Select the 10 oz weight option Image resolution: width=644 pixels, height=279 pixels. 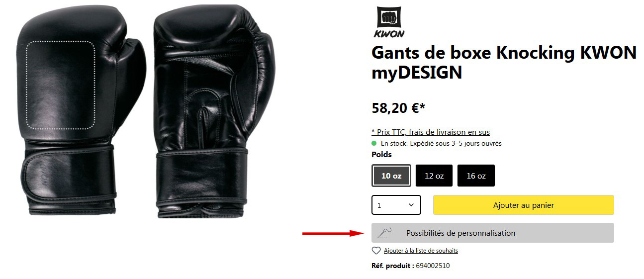pos(391,176)
